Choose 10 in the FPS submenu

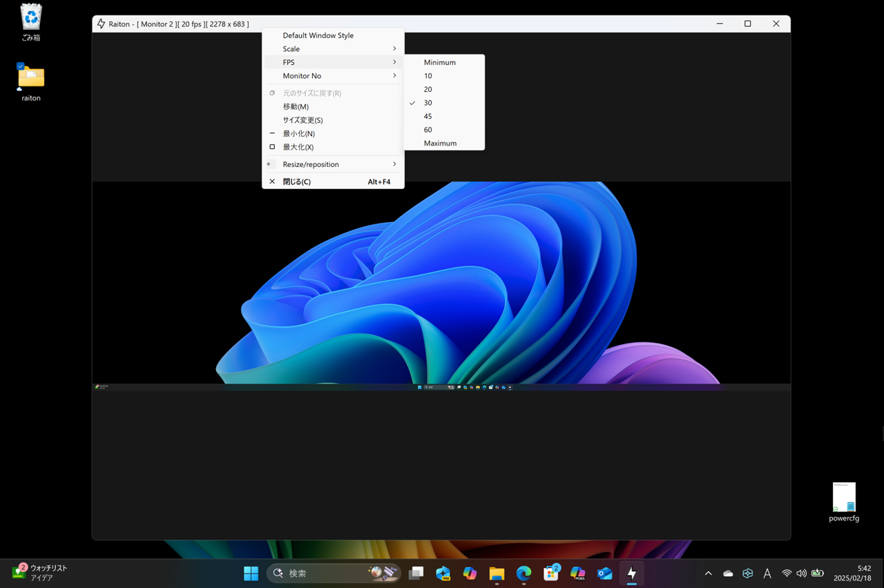point(444,76)
